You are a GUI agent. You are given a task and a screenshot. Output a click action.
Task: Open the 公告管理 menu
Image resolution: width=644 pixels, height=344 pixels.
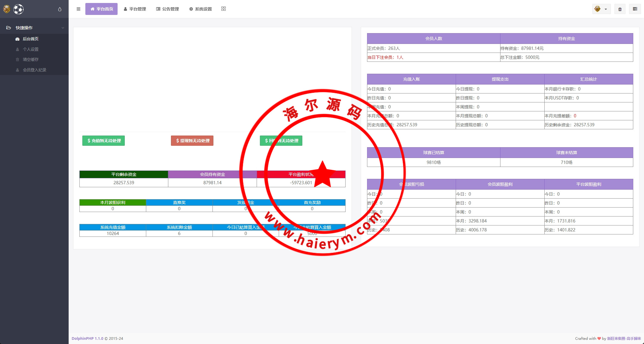[167, 9]
